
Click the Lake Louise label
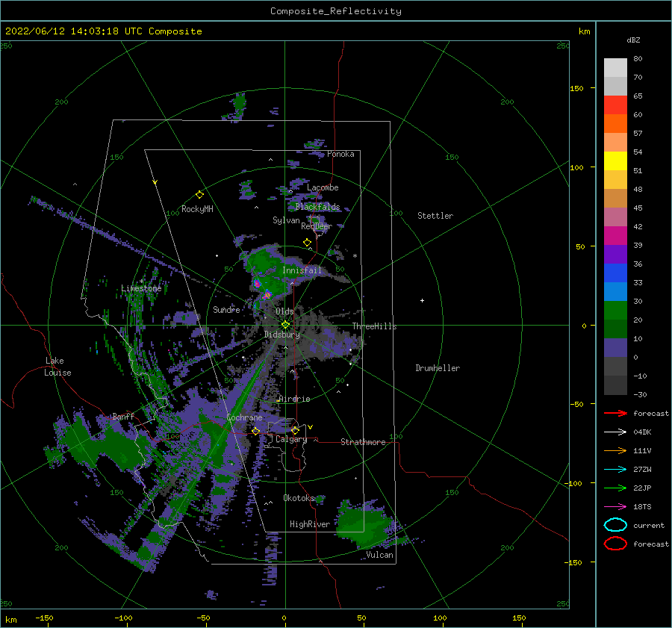click(57, 367)
